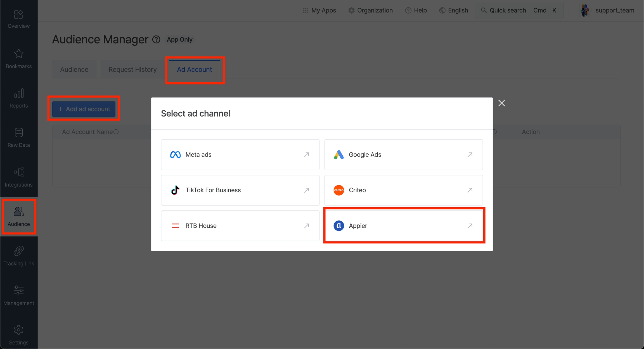The width and height of the screenshot is (644, 349).
Task: Open Overview in the sidebar
Action: [18, 19]
